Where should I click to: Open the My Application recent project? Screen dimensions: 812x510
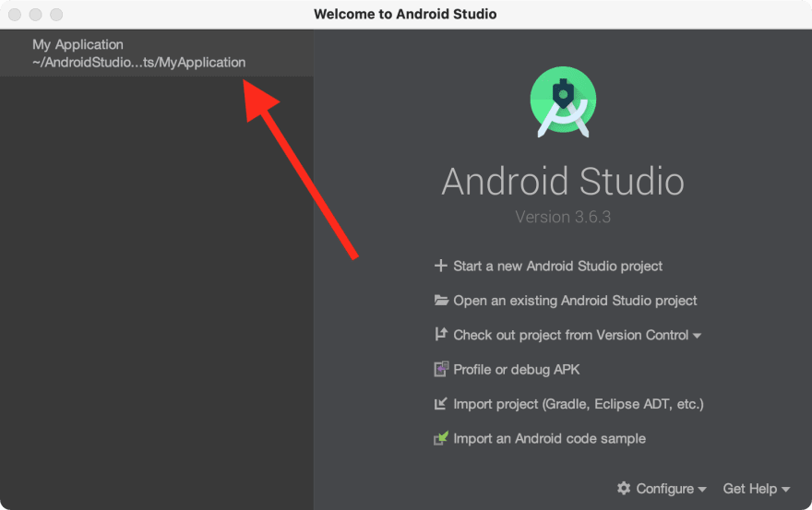pyautogui.click(x=156, y=53)
